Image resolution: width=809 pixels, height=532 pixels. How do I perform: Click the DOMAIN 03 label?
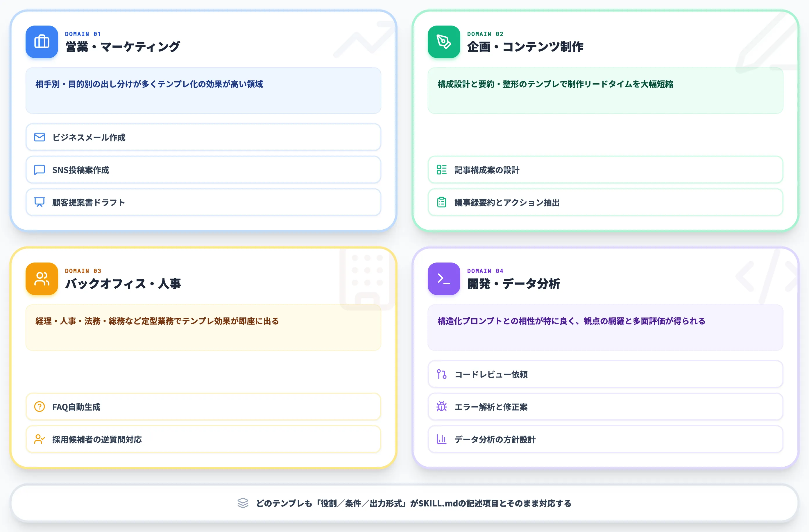[x=83, y=271]
